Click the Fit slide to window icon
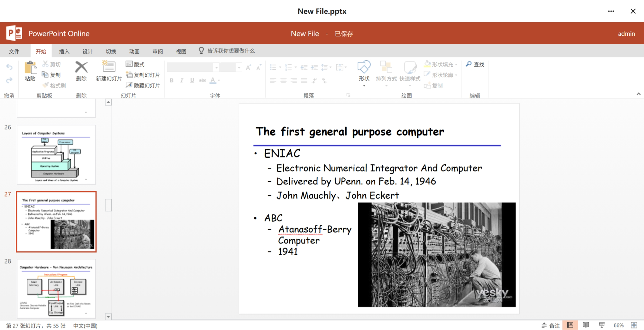Screen dimensions: 644x330 point(634,325)
